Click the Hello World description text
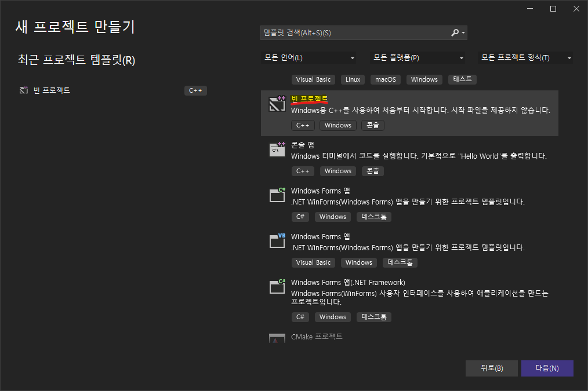Screen dimensions: 588x391 tap(419, 156)
